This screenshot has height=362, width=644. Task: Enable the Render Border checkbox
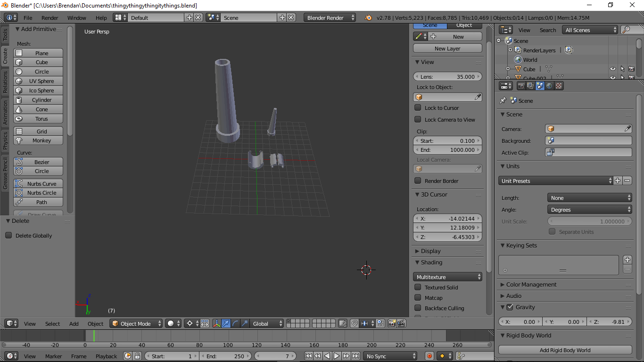(x=418, y=181)
